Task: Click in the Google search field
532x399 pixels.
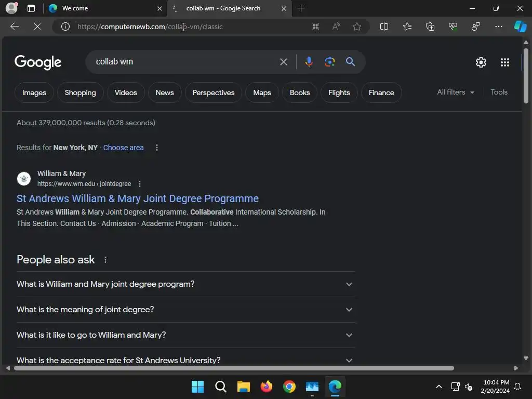Action: pyautogui.click(x=185, y=62)
